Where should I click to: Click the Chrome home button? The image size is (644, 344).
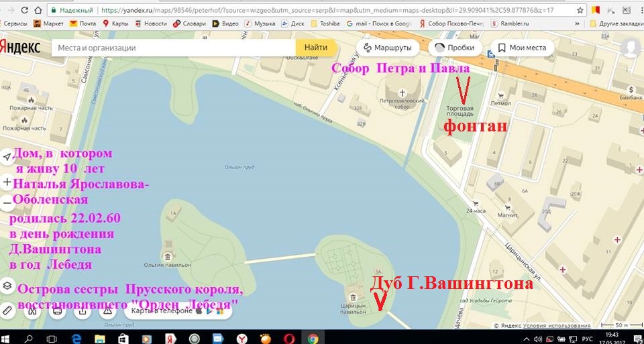pos(38,10)
